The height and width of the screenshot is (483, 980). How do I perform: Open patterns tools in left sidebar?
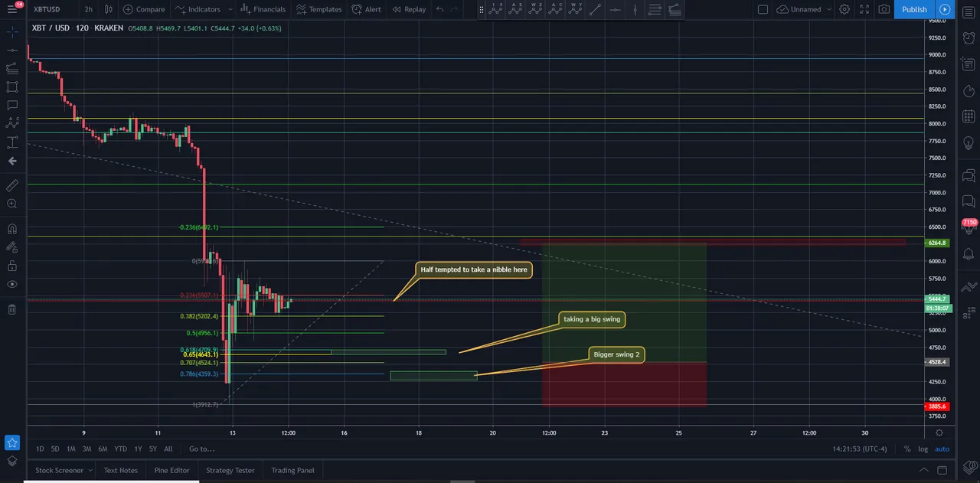[11, 123]
